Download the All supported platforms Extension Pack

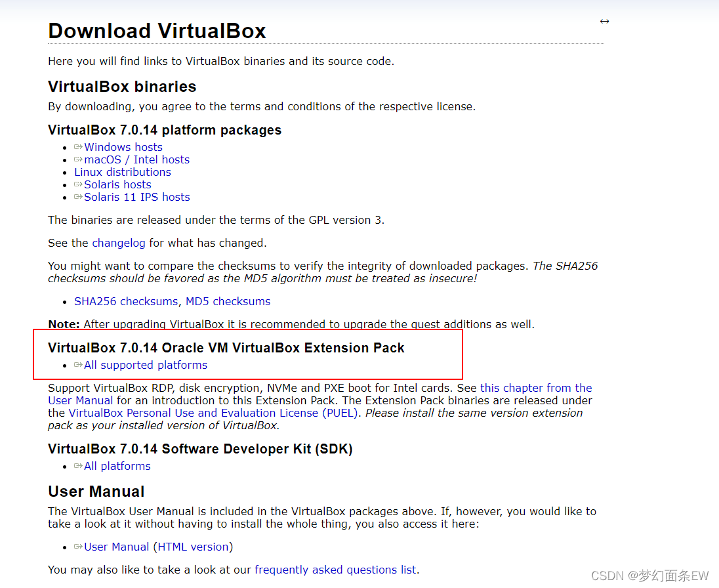click(x=146, y=365)
